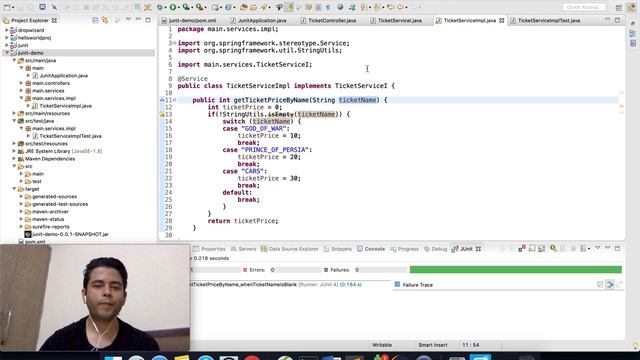Click fold toggle on line 11
This screenshot has height=360, width=640.
pos(175,100)
